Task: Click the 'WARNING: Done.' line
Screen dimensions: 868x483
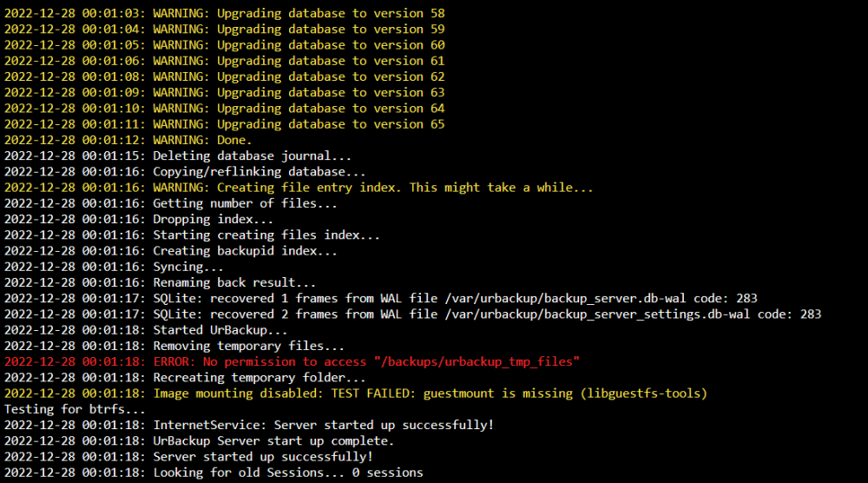Action: tap(128, 140)
